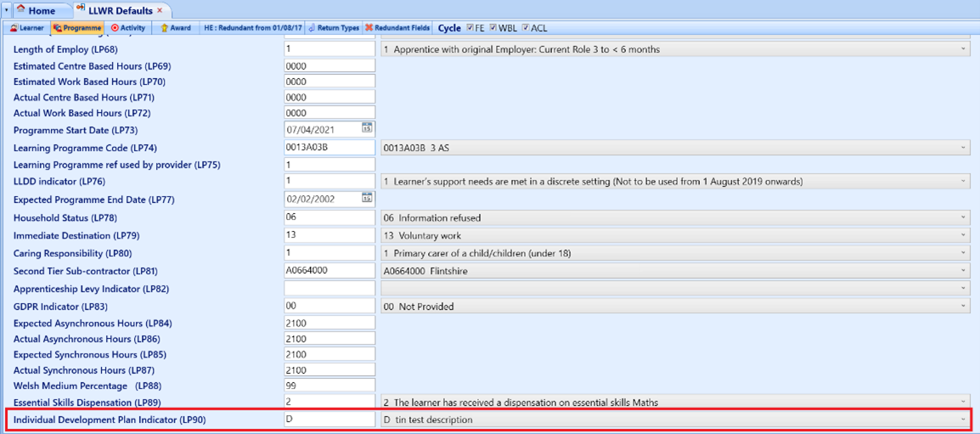The image size is (980, 434).
Task: Expand the Caring Responsibility dropdown
Action: click(963, 253)
